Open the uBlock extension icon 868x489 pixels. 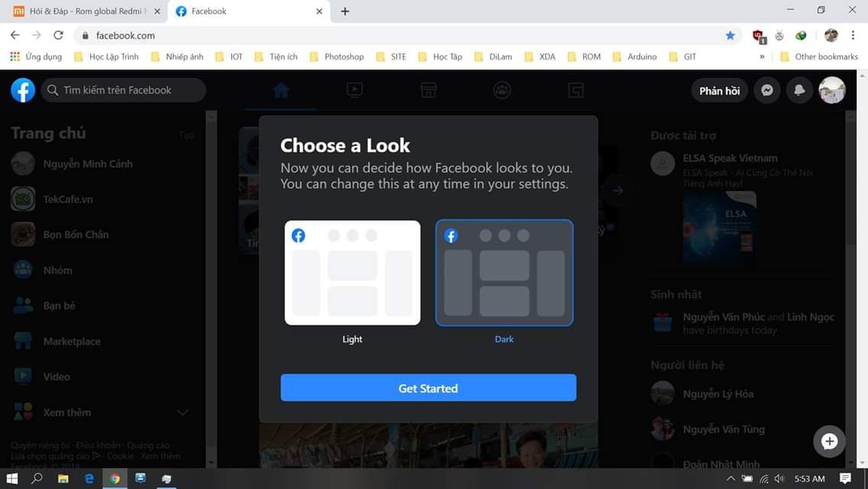pyautogui.click(x=758, y=36)
